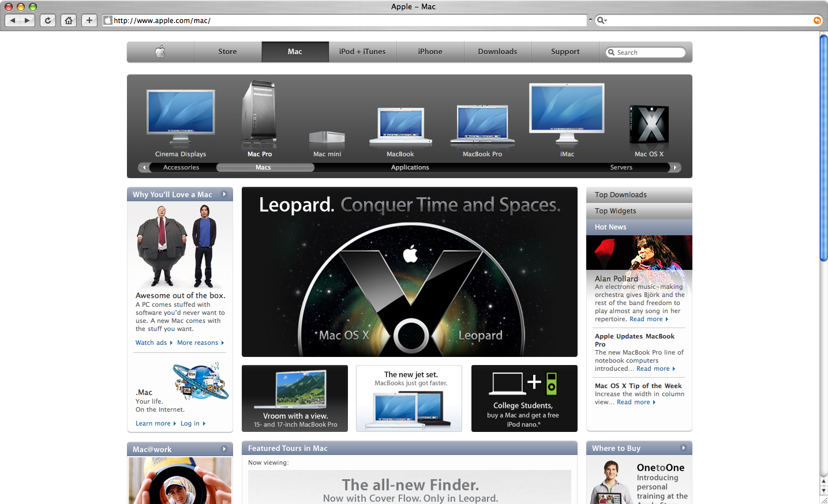Screen dimensions: 828x504
Task: Read more about Alan Pollard news
Action: (649, 319)
